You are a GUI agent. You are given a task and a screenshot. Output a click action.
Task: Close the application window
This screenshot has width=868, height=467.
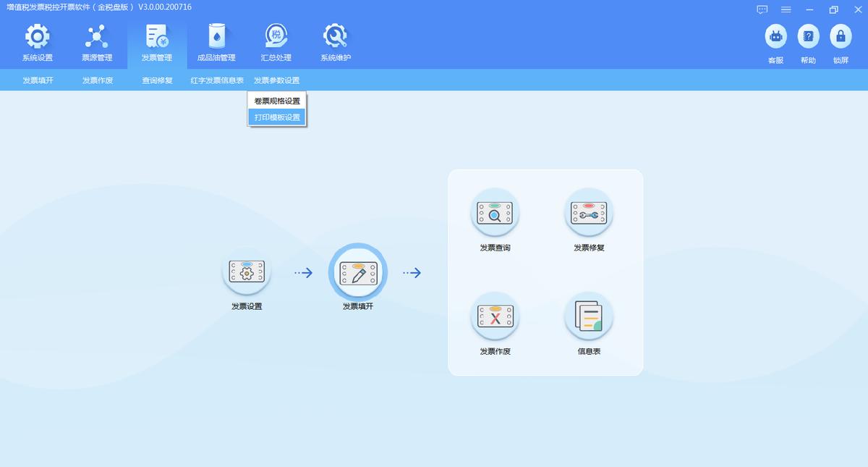pos(857,9)
